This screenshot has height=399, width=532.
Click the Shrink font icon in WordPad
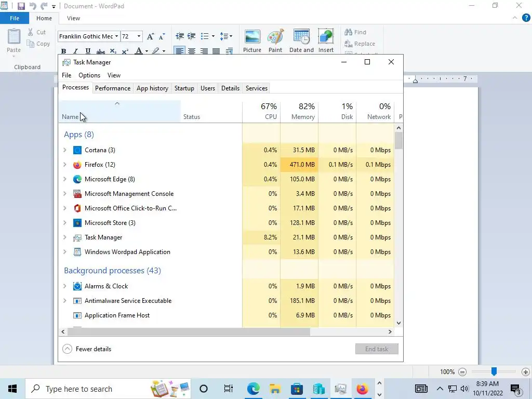[162, 36]
